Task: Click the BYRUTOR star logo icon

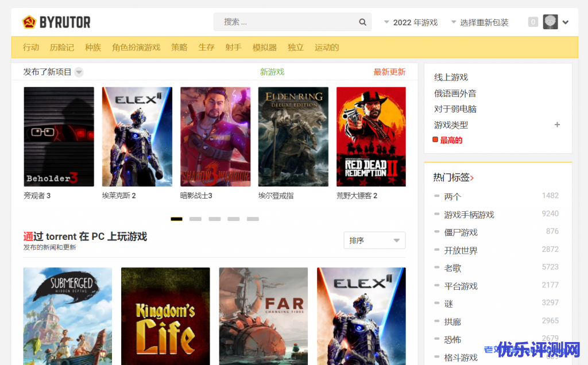Action: point(29,22)
